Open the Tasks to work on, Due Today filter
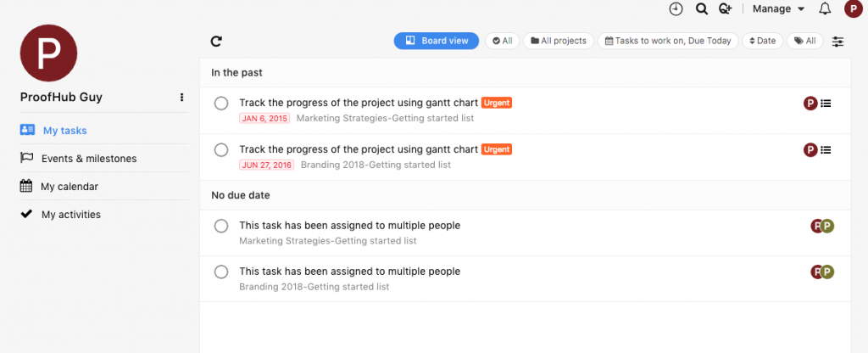The width and height of the screenshot is (868, 353). tap(668, 41)
